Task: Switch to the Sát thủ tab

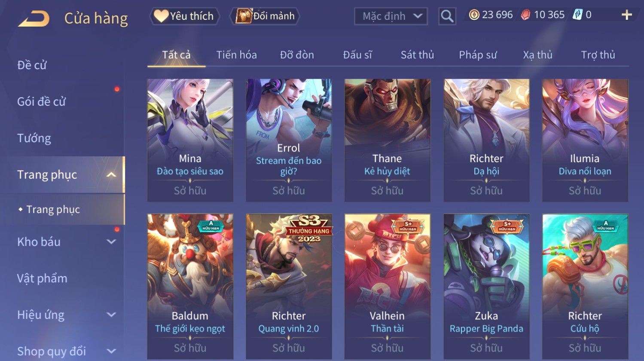Action: click(417, 55)
